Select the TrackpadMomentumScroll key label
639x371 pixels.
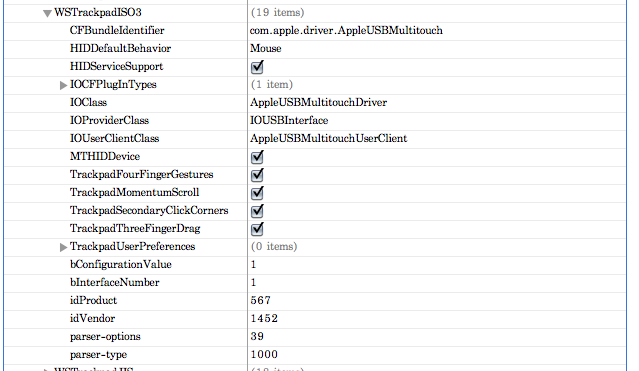[134, 192]
